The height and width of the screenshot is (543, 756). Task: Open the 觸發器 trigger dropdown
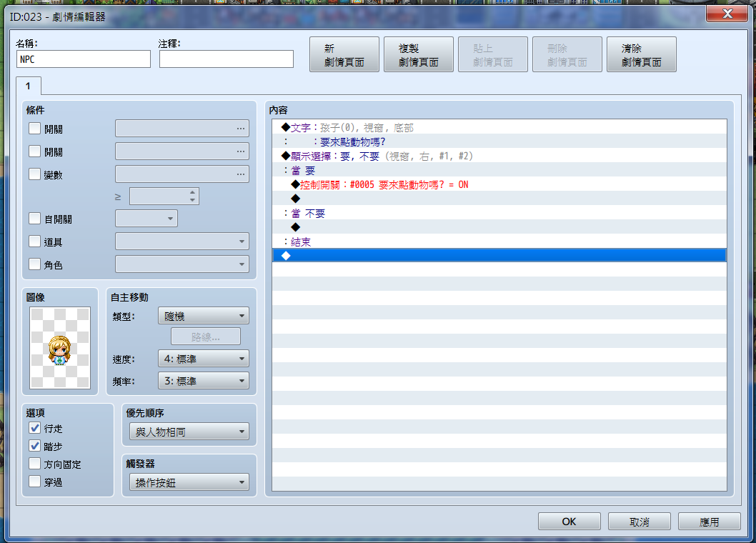pos(189,482)
